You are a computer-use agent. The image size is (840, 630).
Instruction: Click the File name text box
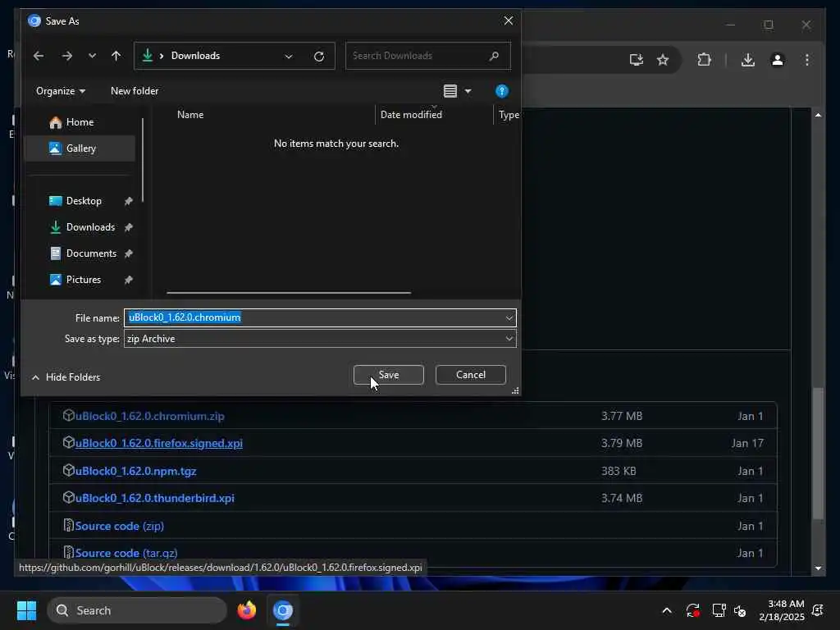pyautogui.click(x=320, y=317)
